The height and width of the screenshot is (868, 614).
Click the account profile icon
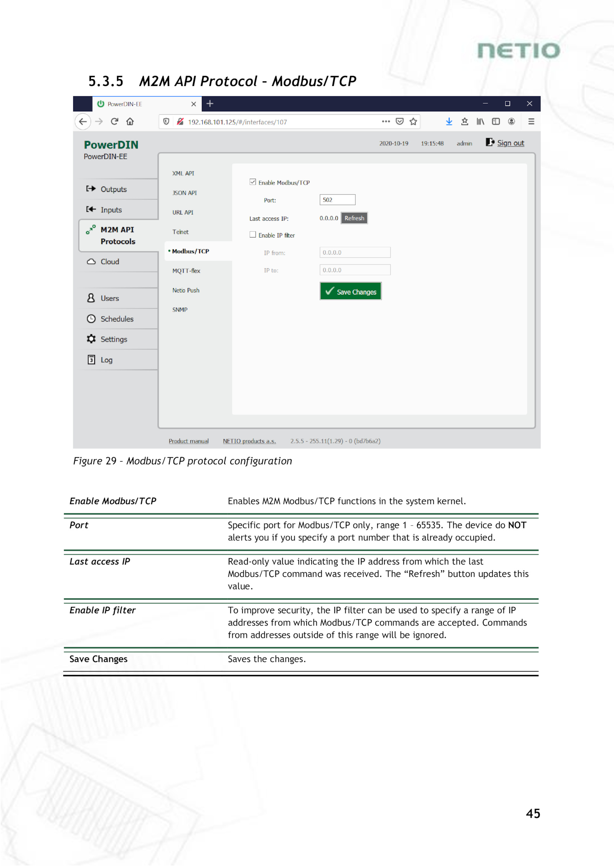coord(511,122)
